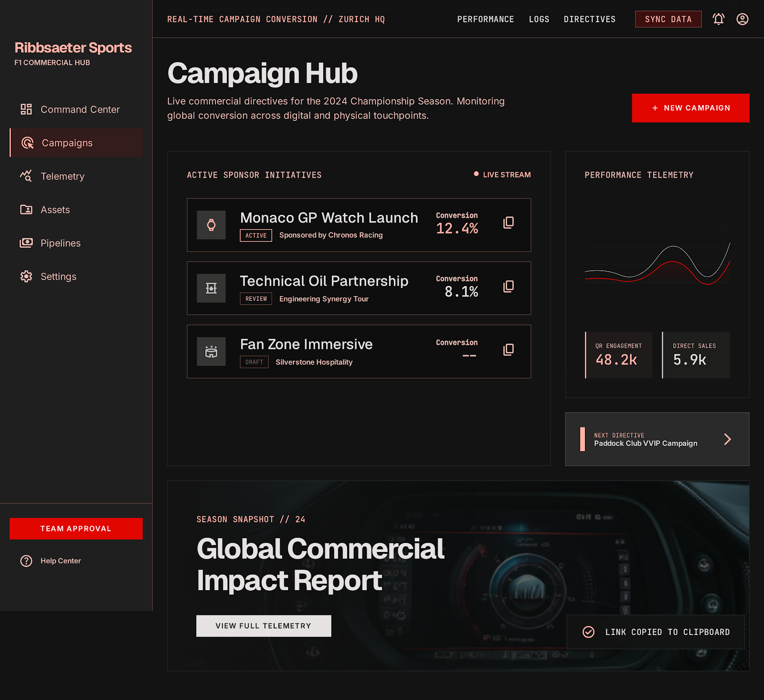This screenshot has height=700, width=764.
Task: Open Settings label in the sidebar
Action: tap(58, 276)
